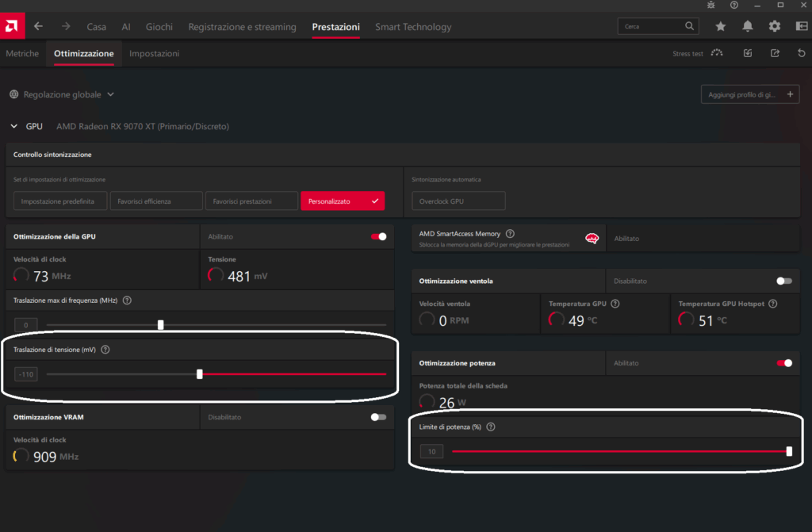Image resolution: width=812 pixels, height=532 pixels.
Task: Select Favorisci efficienza preset
Action: [156, 201]
